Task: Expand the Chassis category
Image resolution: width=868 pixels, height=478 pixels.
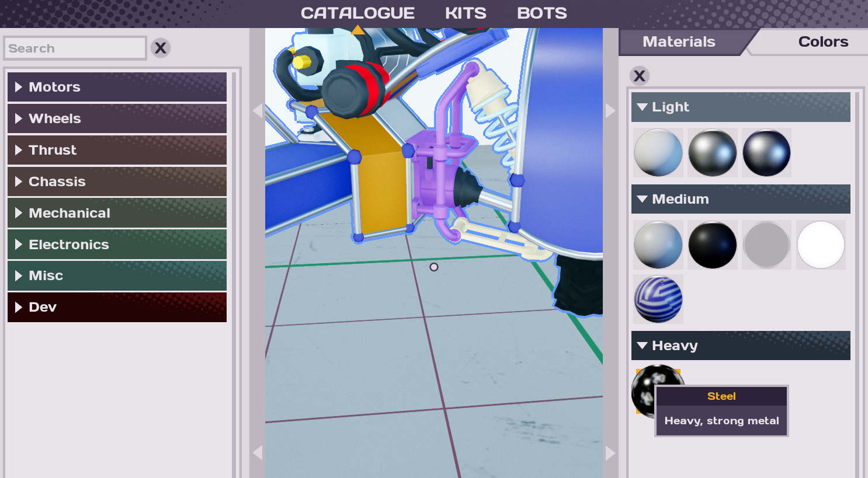Action: coord(117,182)
